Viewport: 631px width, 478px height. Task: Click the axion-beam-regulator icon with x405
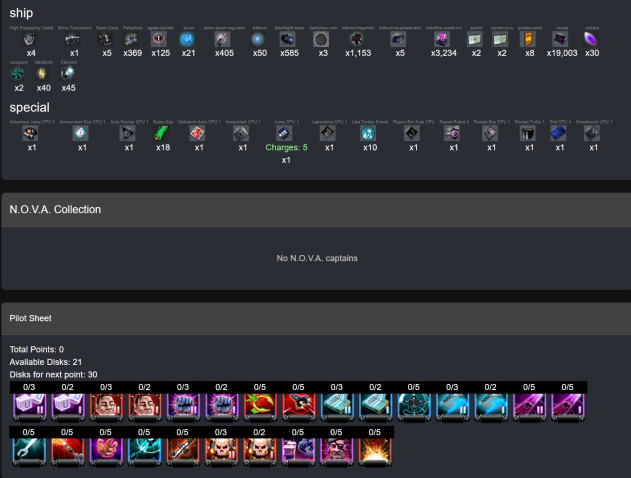click(223, 39)
